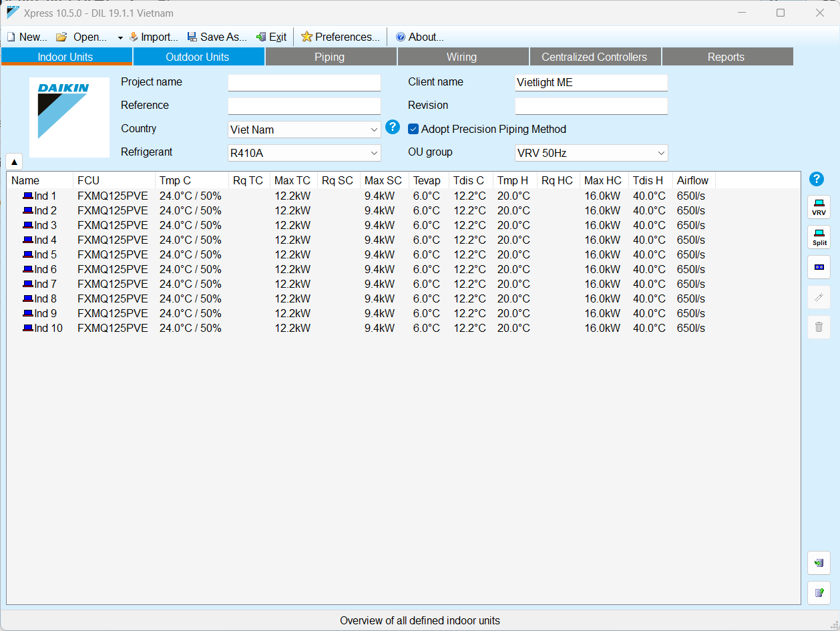
Task: Click the dark blue ventilation unit icon button
Action: (x=819, y=267)
